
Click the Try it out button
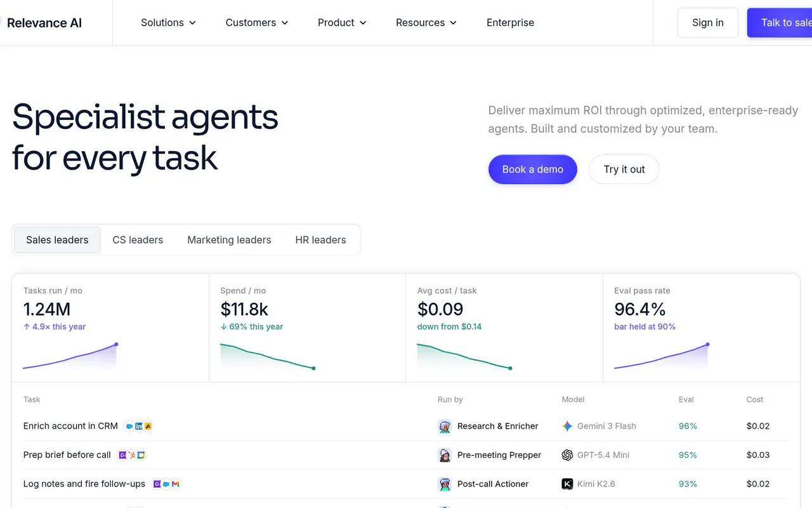[x=624, y=170]
